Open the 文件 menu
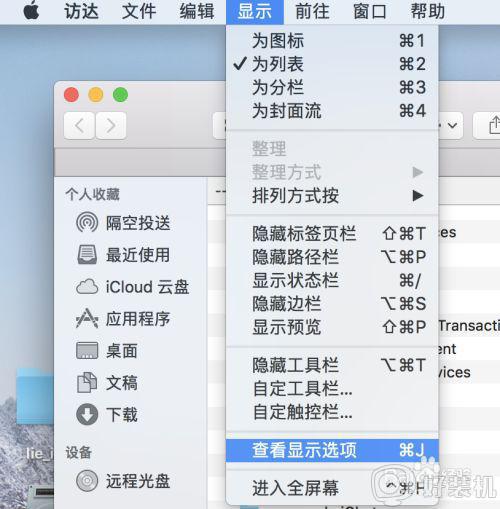500x509 pixels. coord(139,11)
